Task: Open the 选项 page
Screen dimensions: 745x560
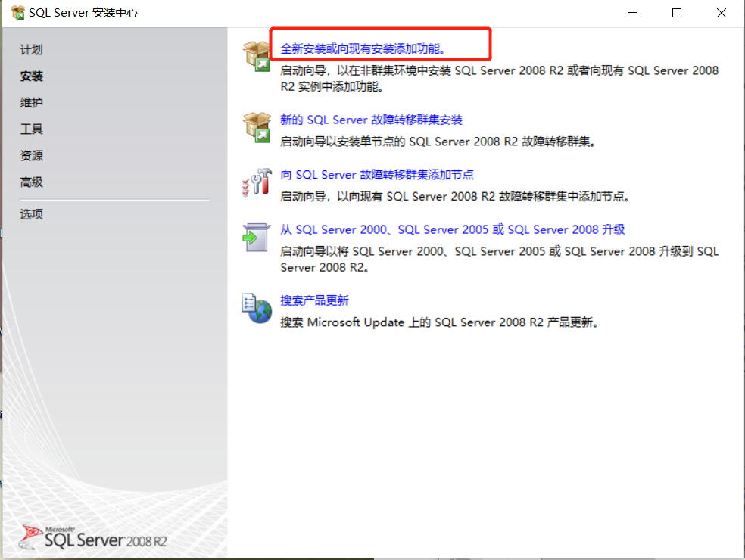Action: point(31,214)
